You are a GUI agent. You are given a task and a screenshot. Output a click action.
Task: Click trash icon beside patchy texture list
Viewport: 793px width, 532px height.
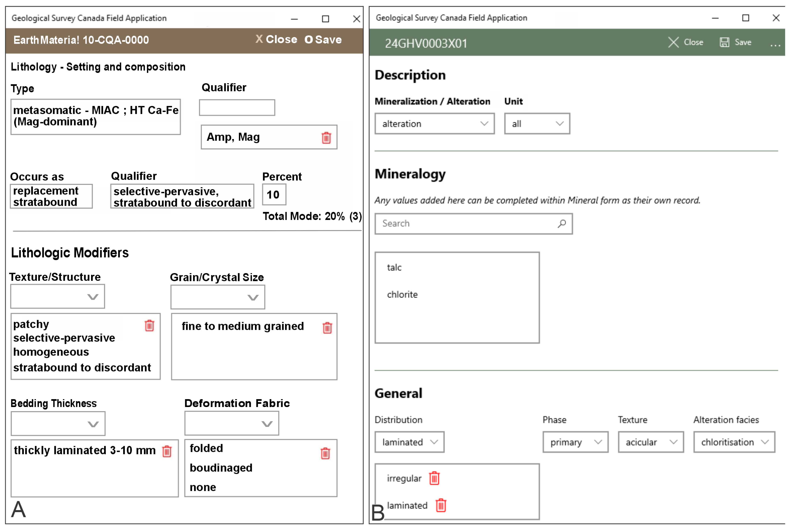point(149,326)
